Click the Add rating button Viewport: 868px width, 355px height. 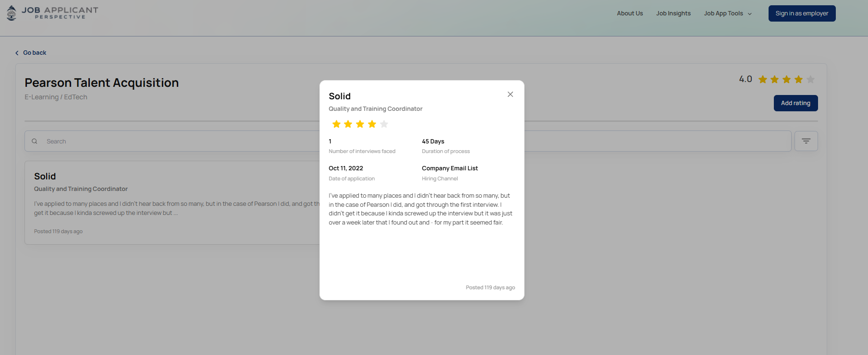795,103
